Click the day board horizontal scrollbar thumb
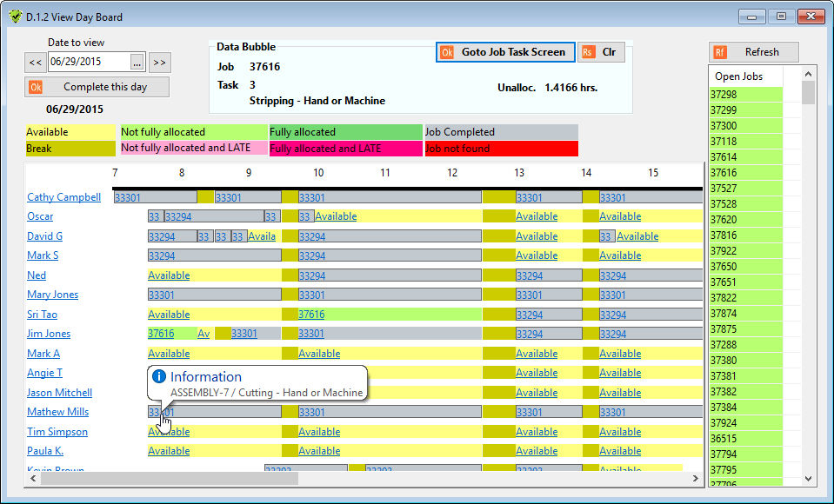Image resolution: width=834 pixels, height=504 pixels. (170, 479)
